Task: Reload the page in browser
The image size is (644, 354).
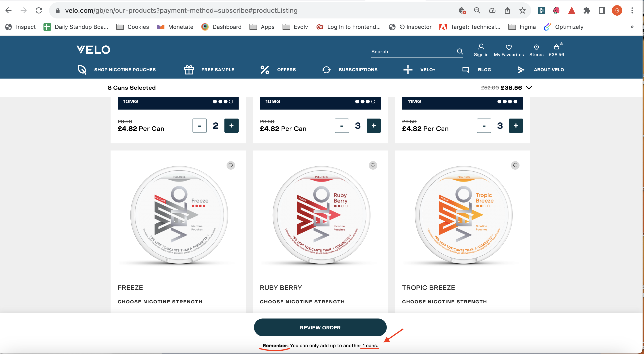Action: 39,10
